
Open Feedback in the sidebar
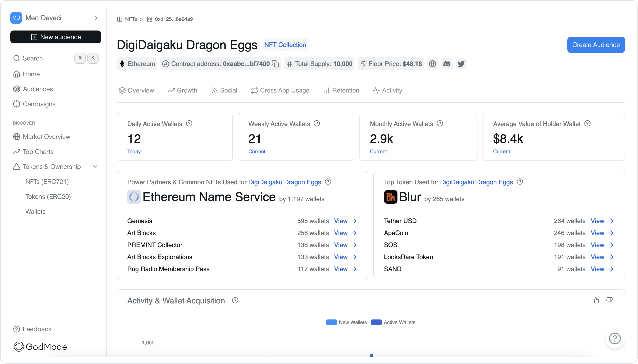32,329
